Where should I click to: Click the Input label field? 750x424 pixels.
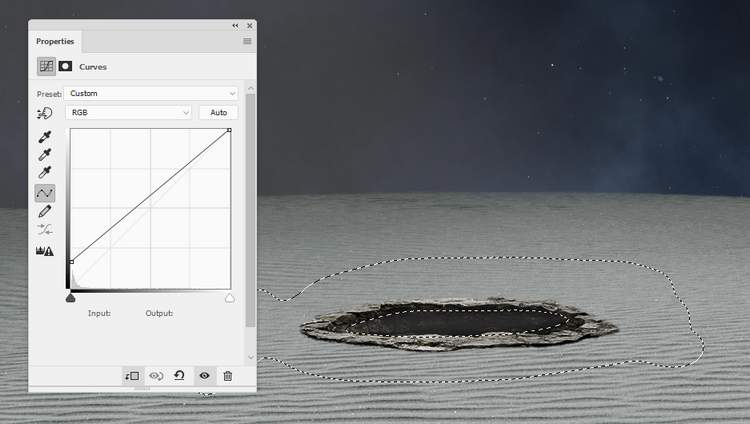(99, 313)
